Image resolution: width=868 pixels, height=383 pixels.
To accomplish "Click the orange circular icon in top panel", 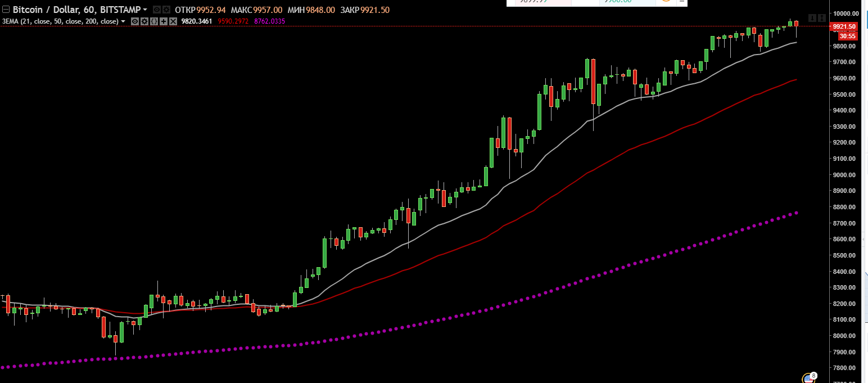I will [x=666, y=1].
